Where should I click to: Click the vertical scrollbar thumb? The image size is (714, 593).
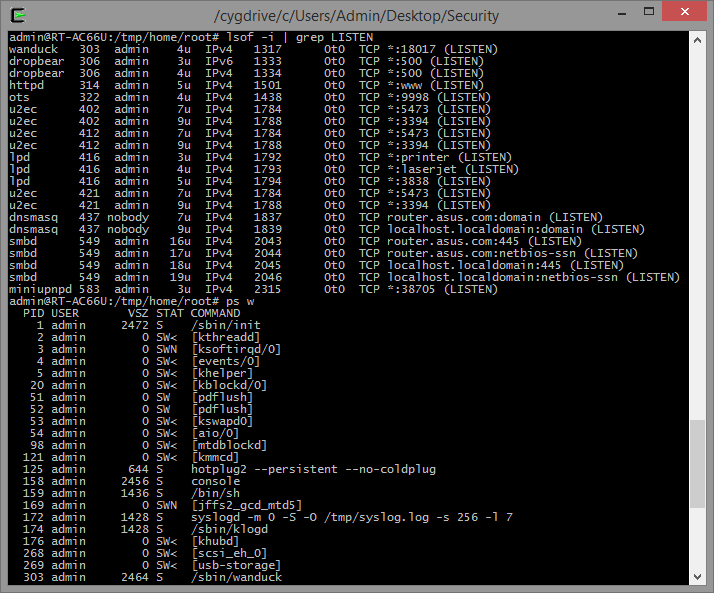tap(697, 464)
